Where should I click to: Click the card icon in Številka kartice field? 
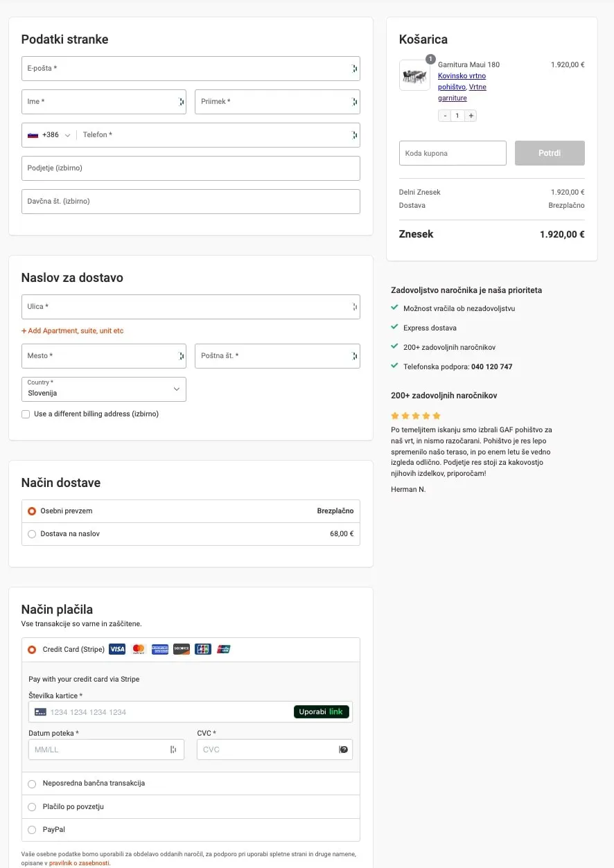[40, 712]
